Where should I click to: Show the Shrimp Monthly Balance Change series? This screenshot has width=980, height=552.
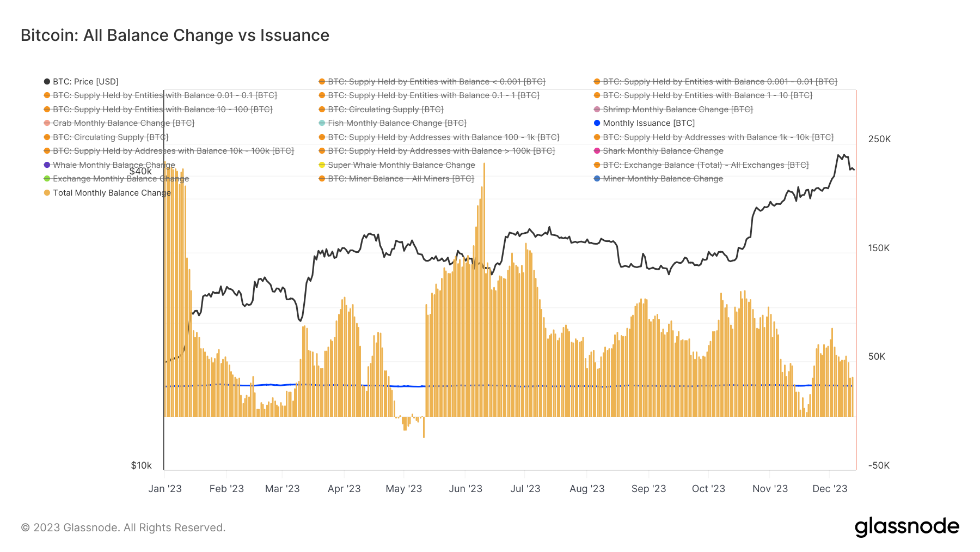(677, 110)
